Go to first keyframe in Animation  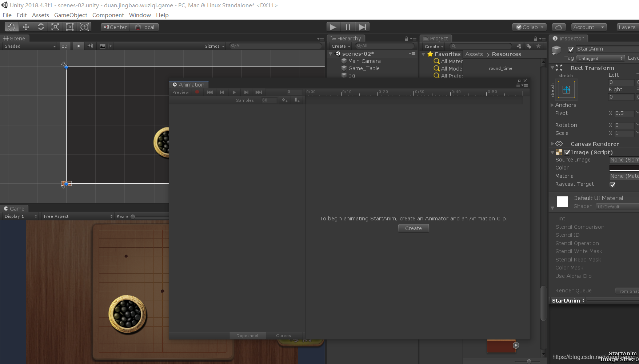click(210, 92)
